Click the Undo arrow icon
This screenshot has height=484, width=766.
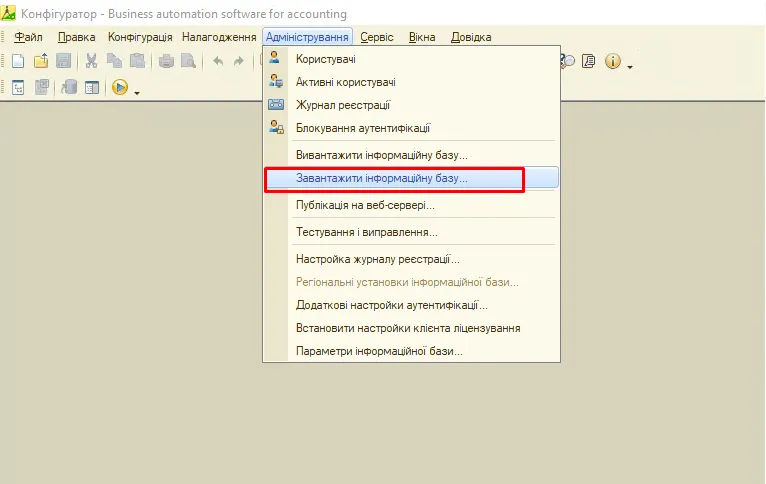click(x=218, y=61)
